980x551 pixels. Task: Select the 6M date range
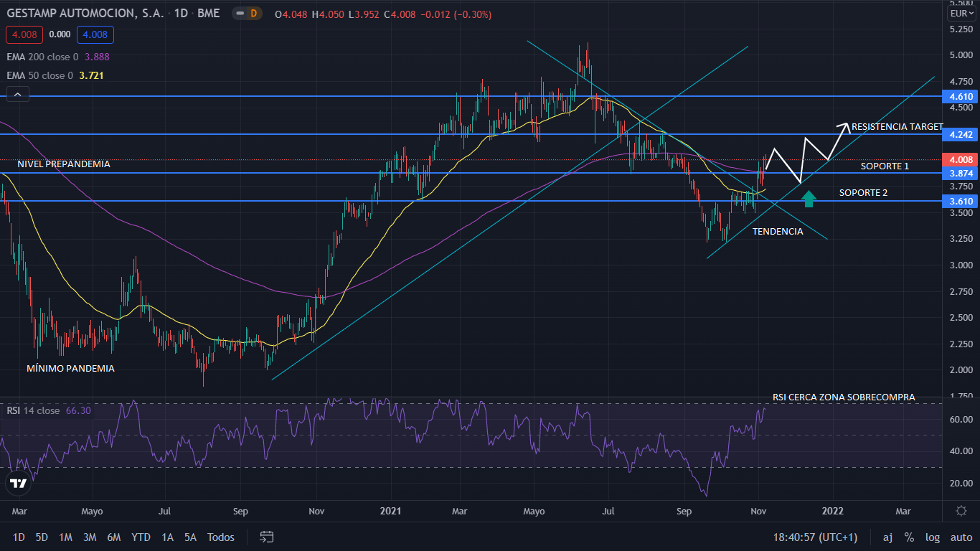tap(113, 537)
